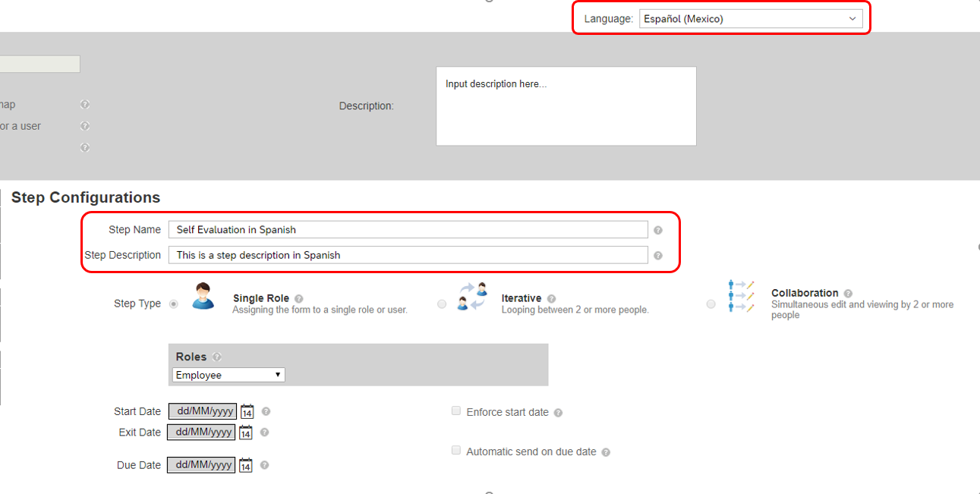Image resolution: width=980 pixels, height=494 pixels.
Task: Open help for Roles
Action: (217, 357)
